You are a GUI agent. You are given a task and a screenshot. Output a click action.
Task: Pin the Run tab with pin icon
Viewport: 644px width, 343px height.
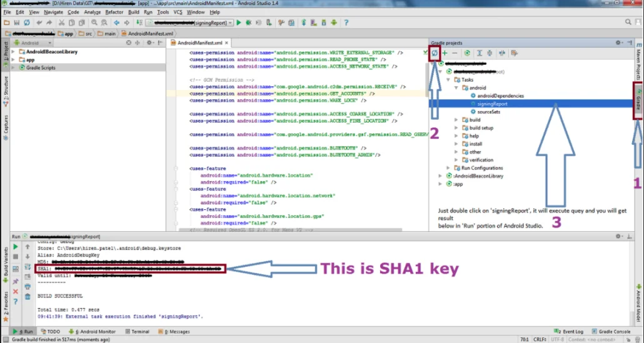click(x=16, y=281)
